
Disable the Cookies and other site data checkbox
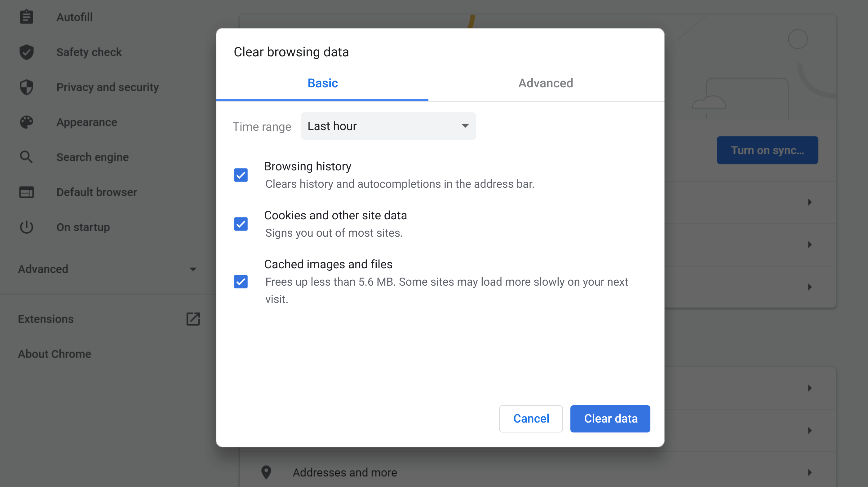click(241, 224)
